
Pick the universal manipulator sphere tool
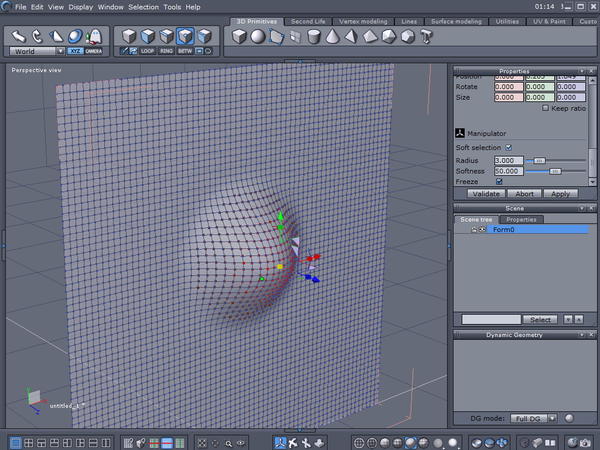click(x=75, y=36)
